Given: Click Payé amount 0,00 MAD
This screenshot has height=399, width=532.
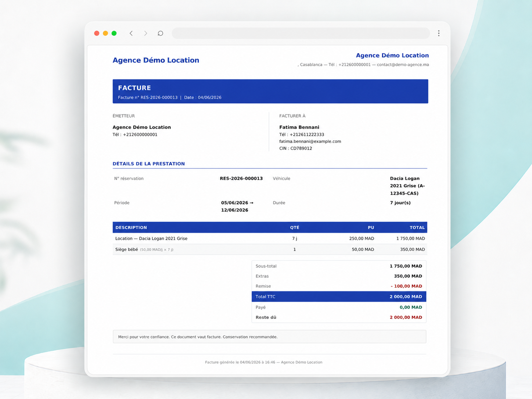Looking at the screenshot, I should (411, 308).
